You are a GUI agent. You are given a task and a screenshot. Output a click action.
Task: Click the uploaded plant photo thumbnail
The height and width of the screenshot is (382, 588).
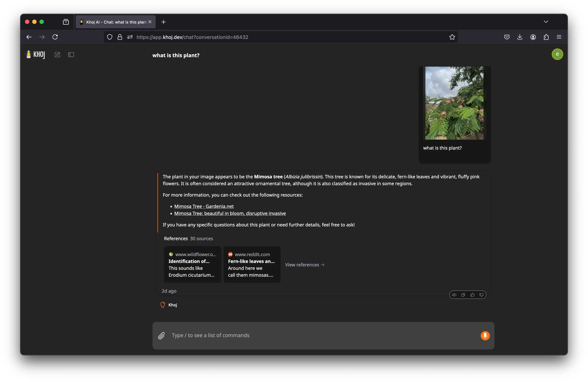tap(454, 103)
